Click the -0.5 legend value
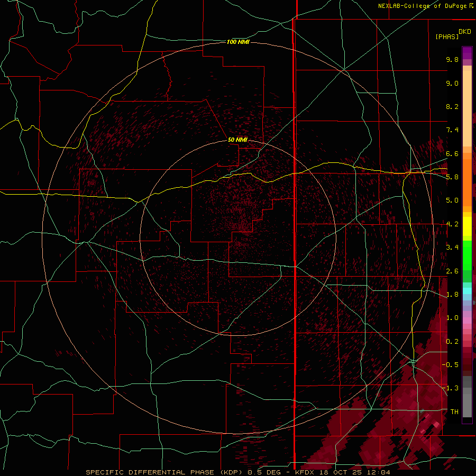This screenshot has height=476, width=476. pyautogui.click(x=450, y=364)
